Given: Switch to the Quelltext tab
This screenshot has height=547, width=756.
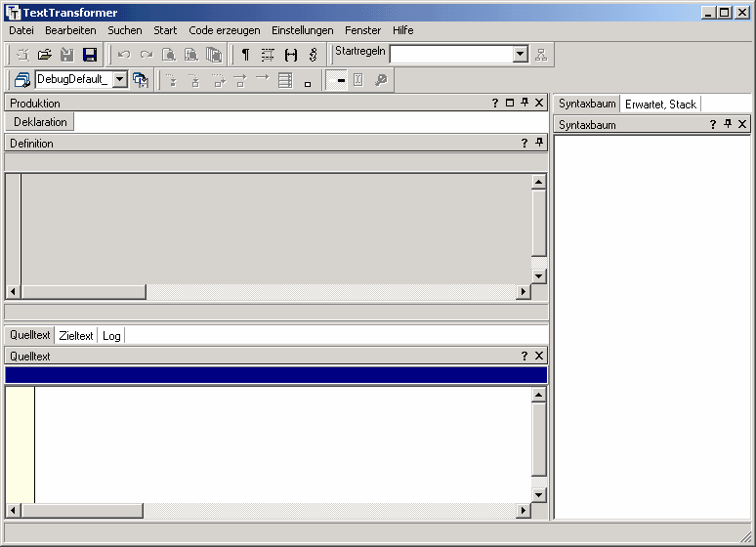Looking at the screenshot, I should pos(30,335).
